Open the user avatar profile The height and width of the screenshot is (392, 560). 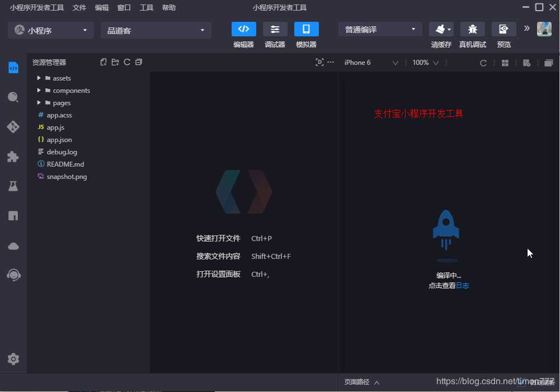coord(544,29)
